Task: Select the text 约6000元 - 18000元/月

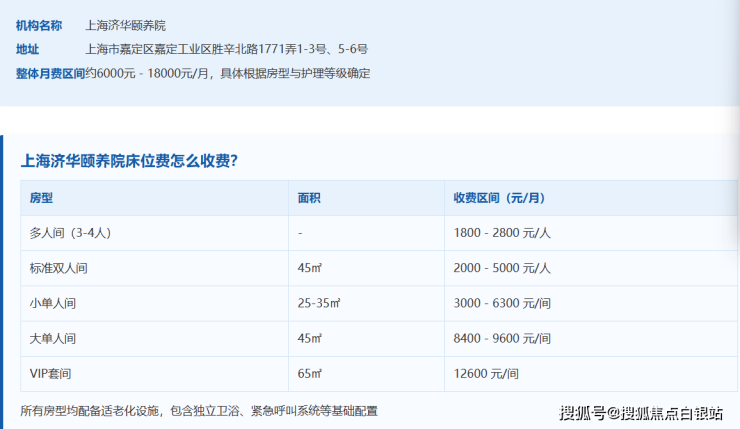Action: 147,74
